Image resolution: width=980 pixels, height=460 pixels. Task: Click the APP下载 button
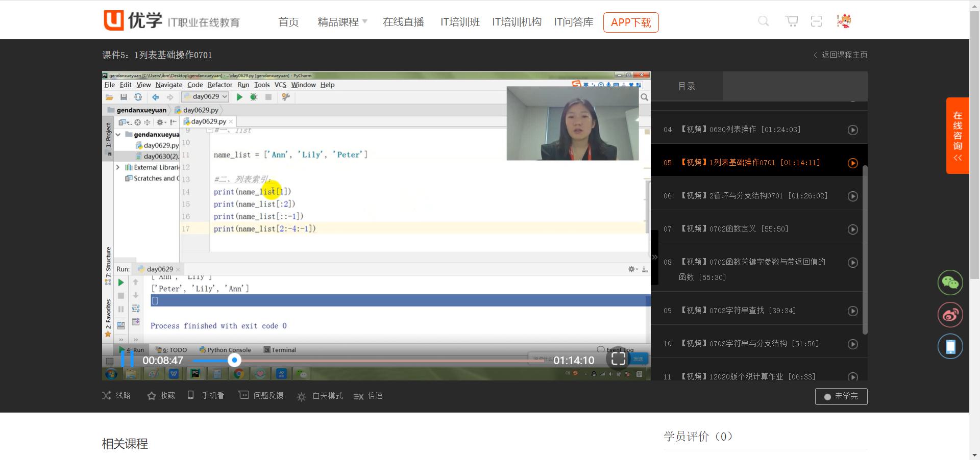coord(630,22)
